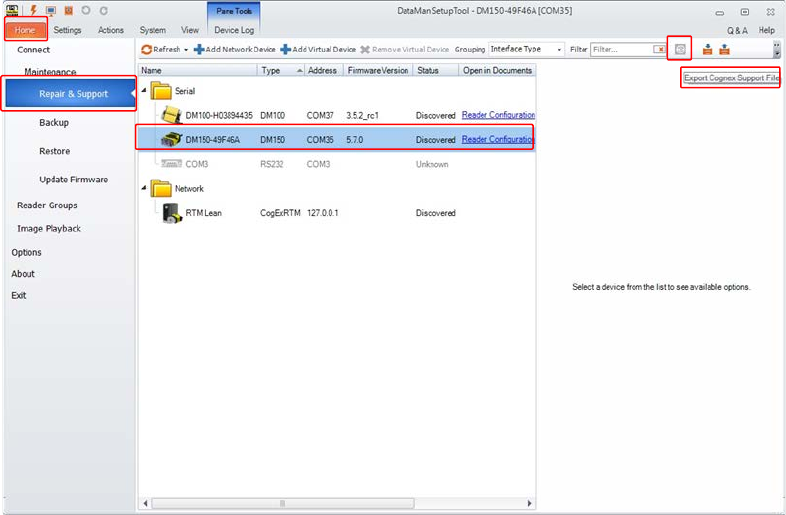Select Repair & Support in sidebar

(x=70, y=94)
